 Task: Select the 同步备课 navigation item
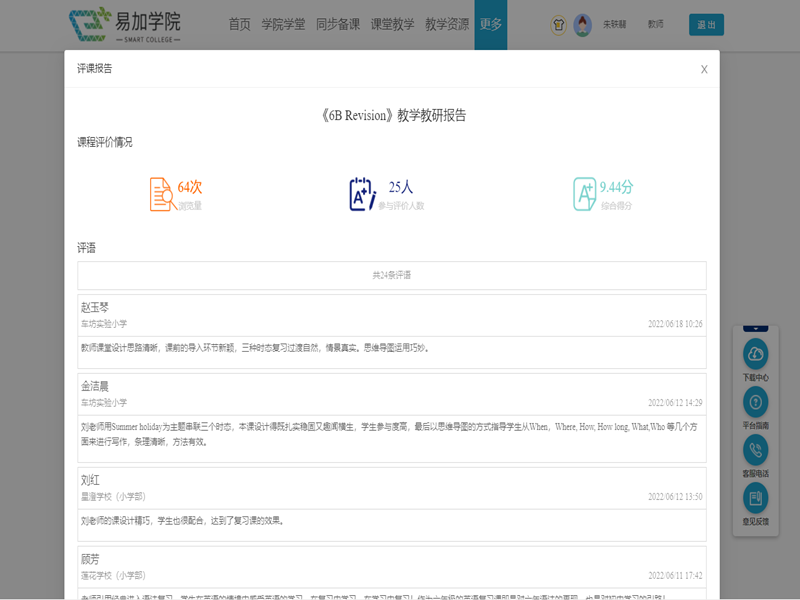coord(336,25)
